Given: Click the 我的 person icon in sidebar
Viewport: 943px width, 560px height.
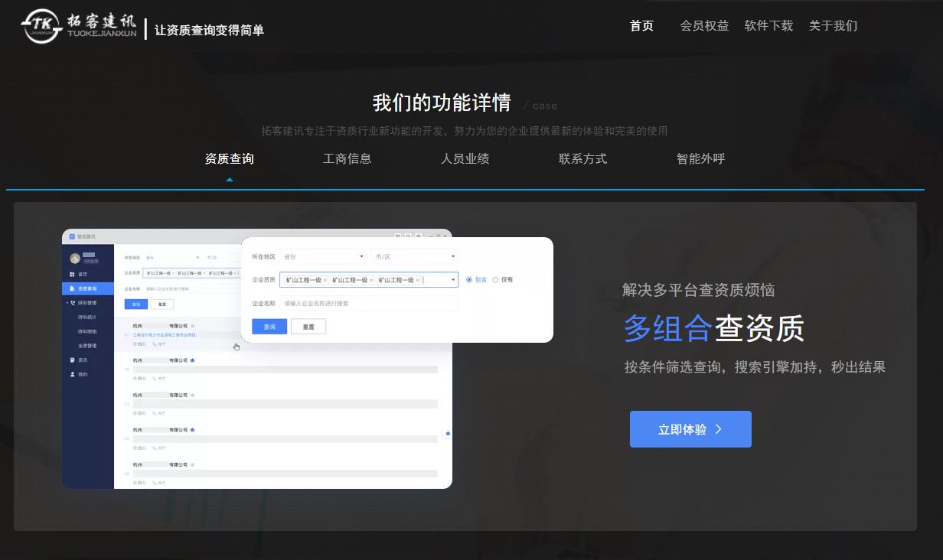Looking at the screenshot, I should tap(73, 374).
